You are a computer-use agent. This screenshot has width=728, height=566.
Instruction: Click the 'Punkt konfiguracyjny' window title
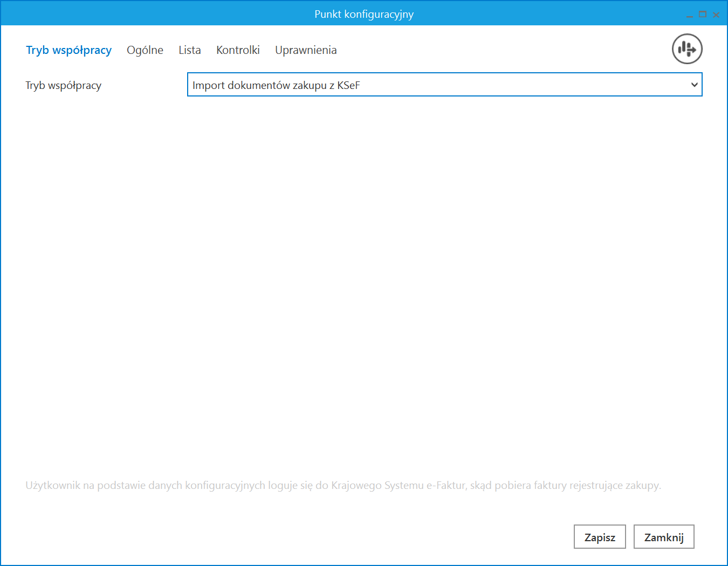(x=364, y=15)
